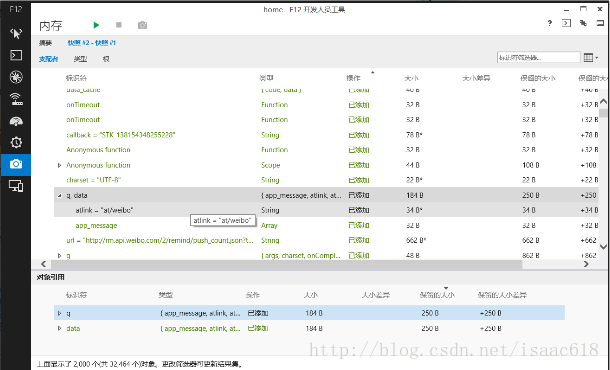Screen dimensions: 610x370
Task: Click the 250 B retained size in q.data row
Action: pos(531,195)
